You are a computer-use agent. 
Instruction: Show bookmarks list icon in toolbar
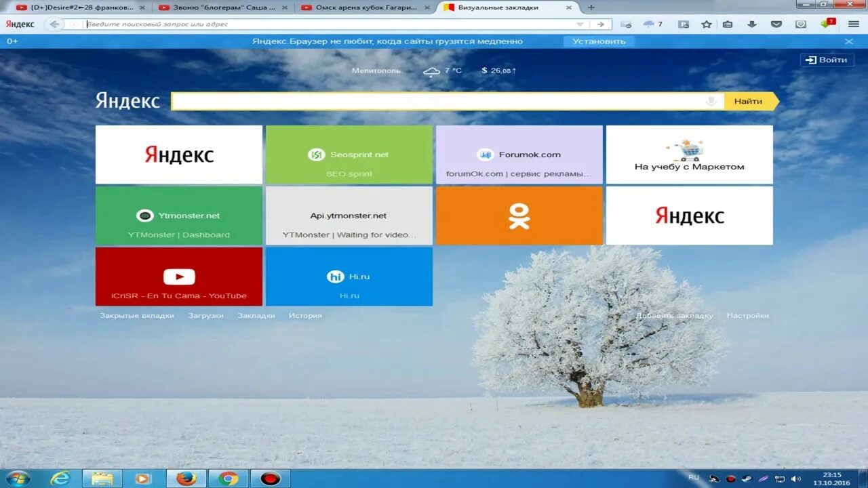(x=728, y=24)
